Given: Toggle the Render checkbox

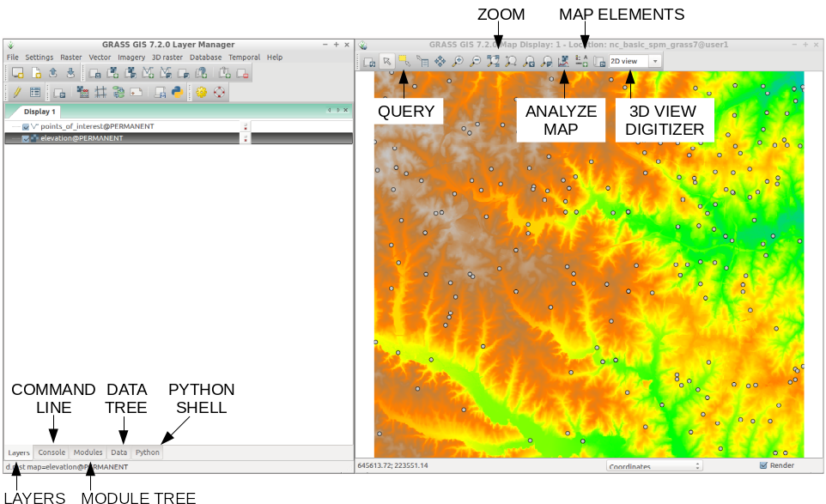Looking at the screenshot, I should click(x=763, y=466).
